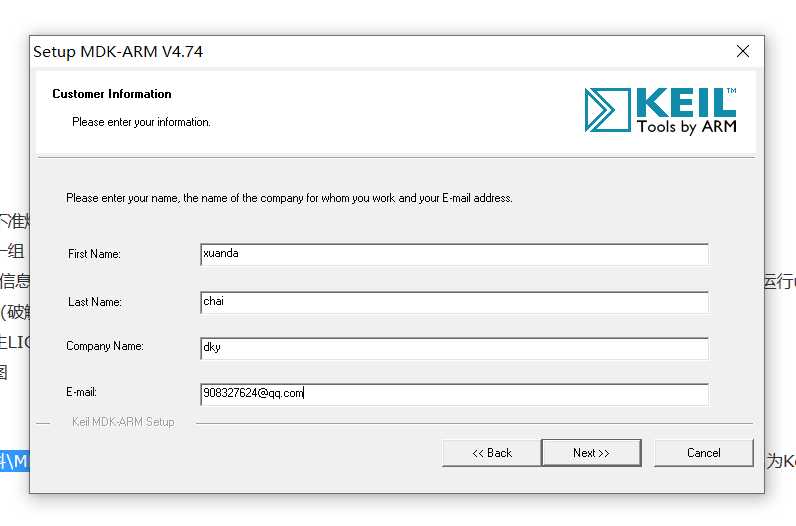Click the KEIL Tools by ARM logo
This screenshot has height=526, width=796.
[660, 110]
